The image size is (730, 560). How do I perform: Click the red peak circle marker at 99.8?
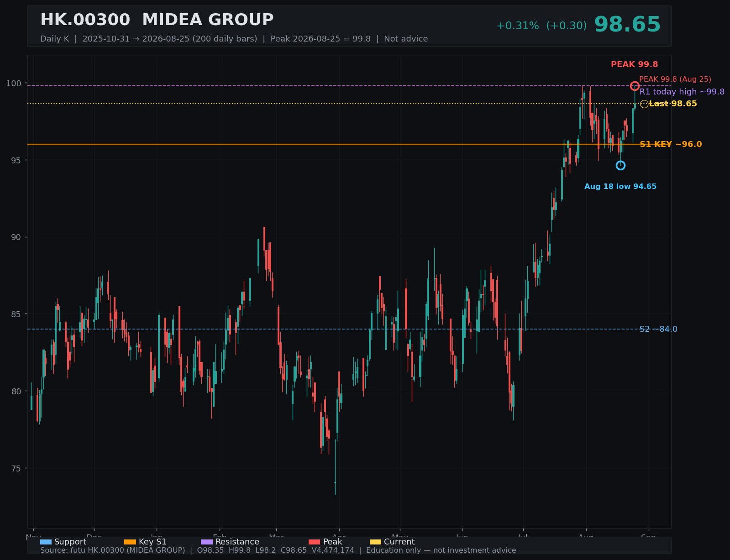coord(635,86)
